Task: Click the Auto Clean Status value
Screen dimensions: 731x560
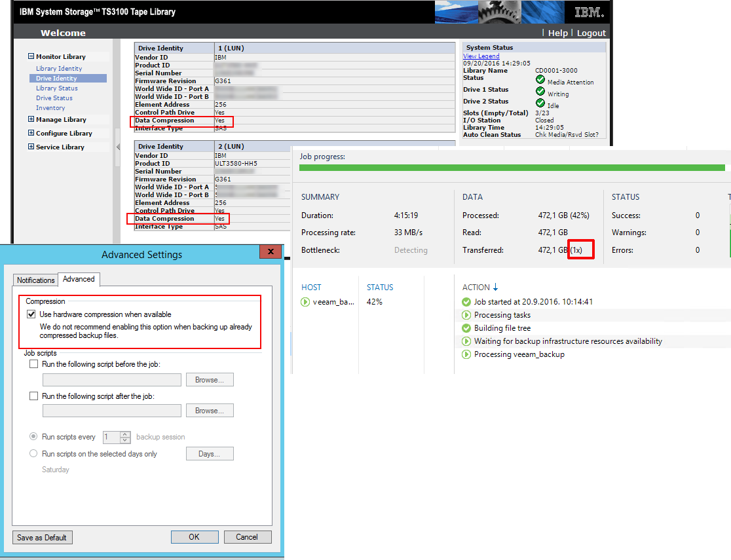Action: (567, 135)
